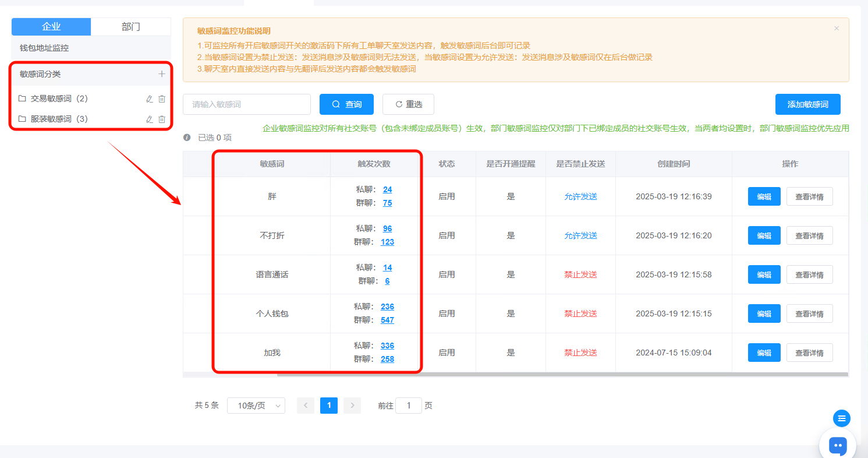Viewport: 868px width, 458px height.
Task: Click the trash icon beside 交易敏感词
Action: click(x=162, y=98)
